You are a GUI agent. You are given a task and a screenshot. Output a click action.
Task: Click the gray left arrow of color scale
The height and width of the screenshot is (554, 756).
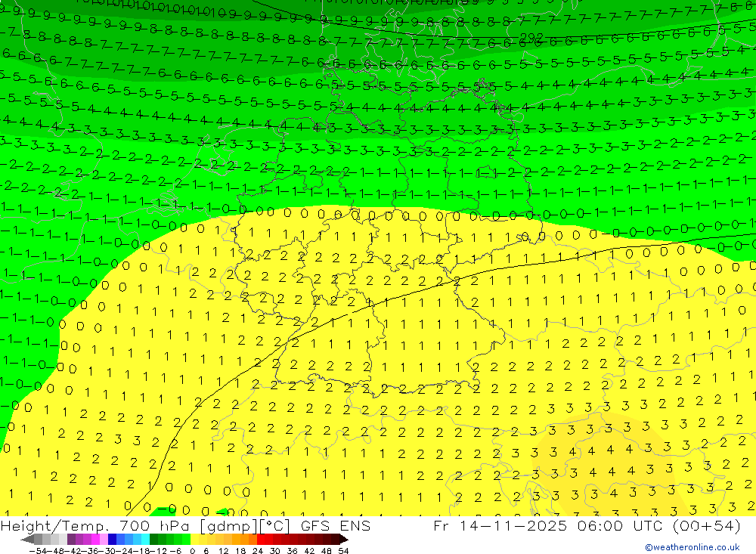pos(27,539)
